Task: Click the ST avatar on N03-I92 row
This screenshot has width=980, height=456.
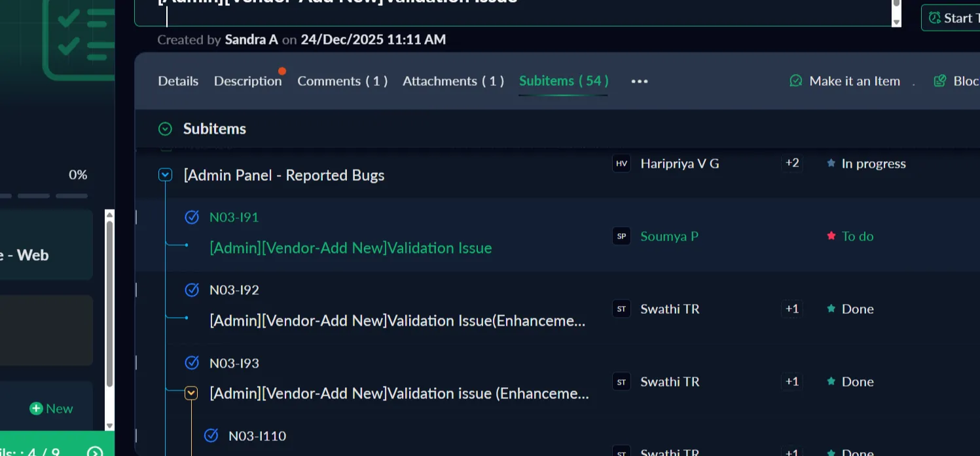Action: point(621,309)
